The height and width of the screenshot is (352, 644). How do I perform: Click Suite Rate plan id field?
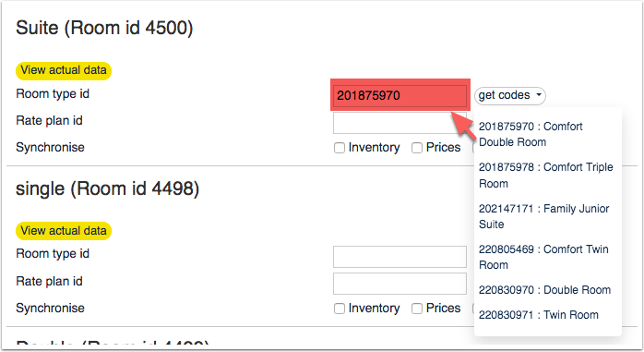400,123
